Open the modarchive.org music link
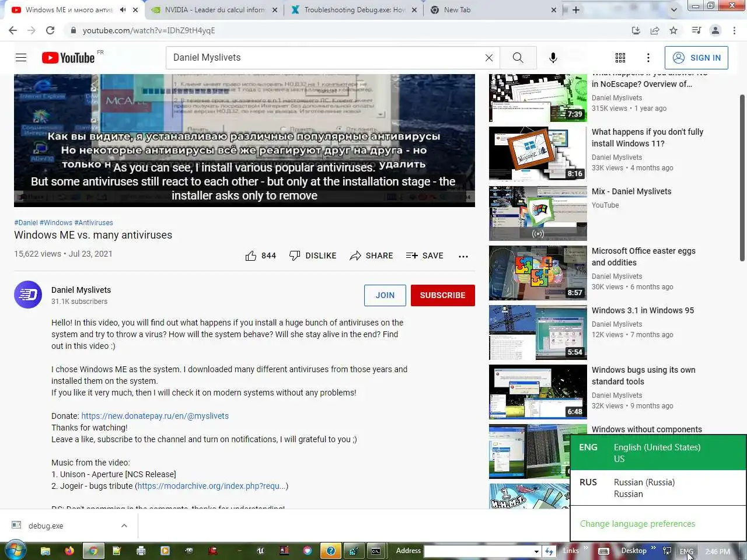747x560 pixels. (x=211, y=486)
